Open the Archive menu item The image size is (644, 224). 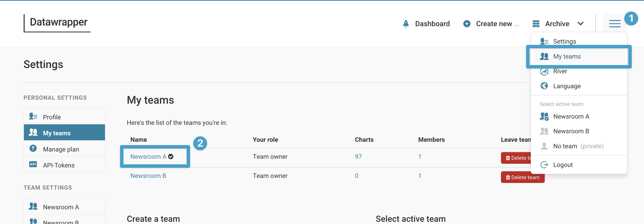557,24
